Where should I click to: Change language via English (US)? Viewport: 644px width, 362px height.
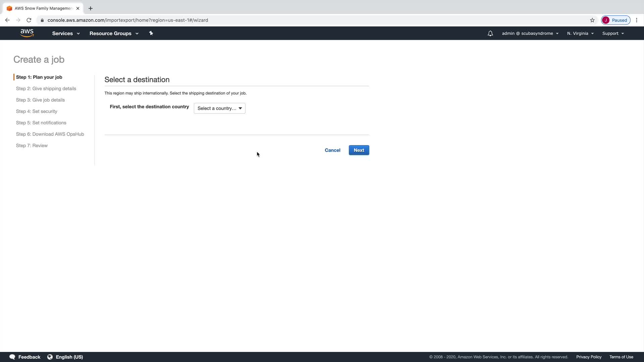69,357
